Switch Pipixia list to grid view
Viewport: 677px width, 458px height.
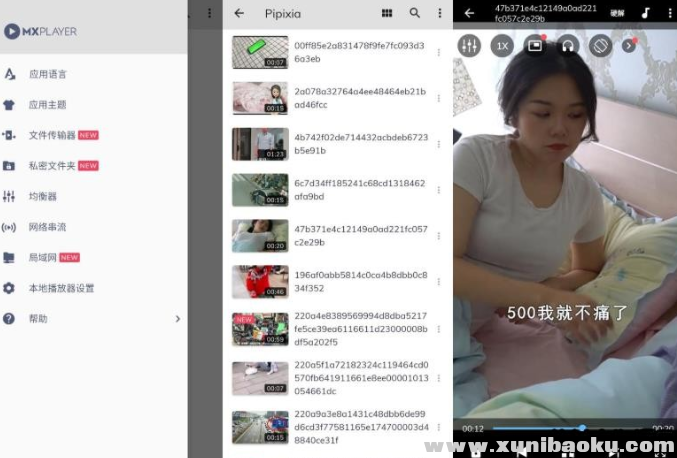[387, 14]
